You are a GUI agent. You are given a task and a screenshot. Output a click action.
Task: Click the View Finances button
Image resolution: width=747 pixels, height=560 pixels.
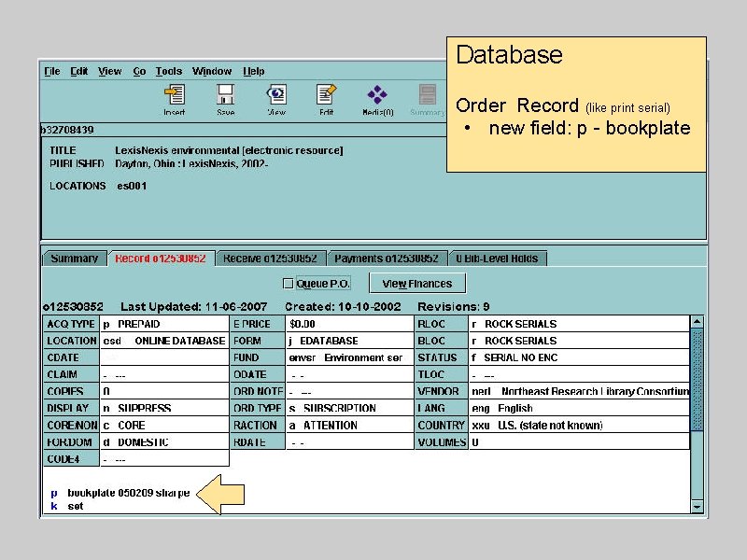[x=417, y=284]
